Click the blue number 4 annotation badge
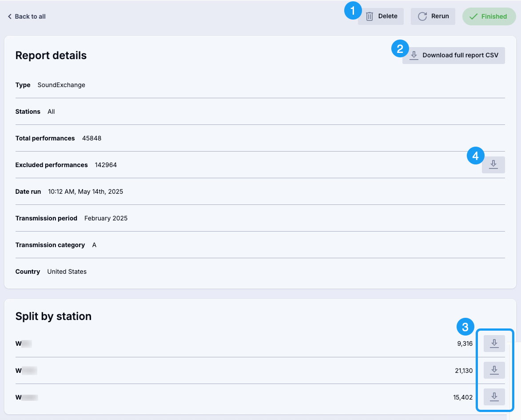 (475, 156)
